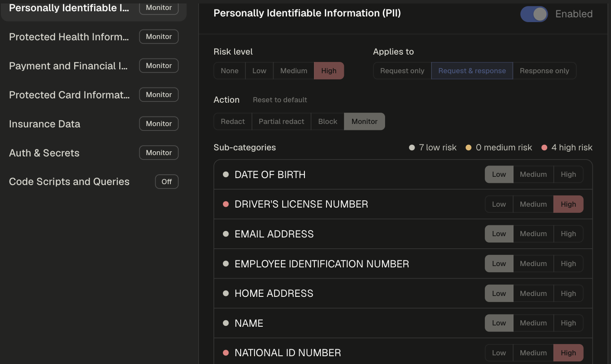This screenshot has width=611, height=364.
Task: Open Protected Health Information sidebar item
Action: [x=93, y=37]
